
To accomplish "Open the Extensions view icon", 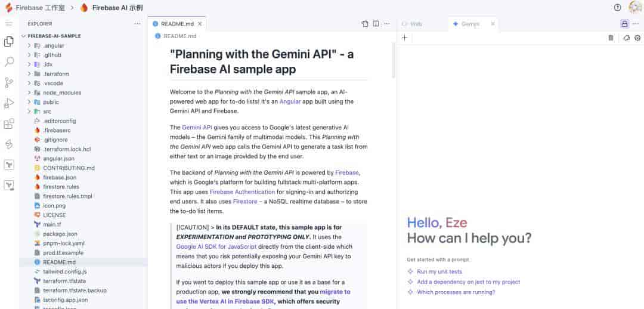I will click(x=8, y=123).
